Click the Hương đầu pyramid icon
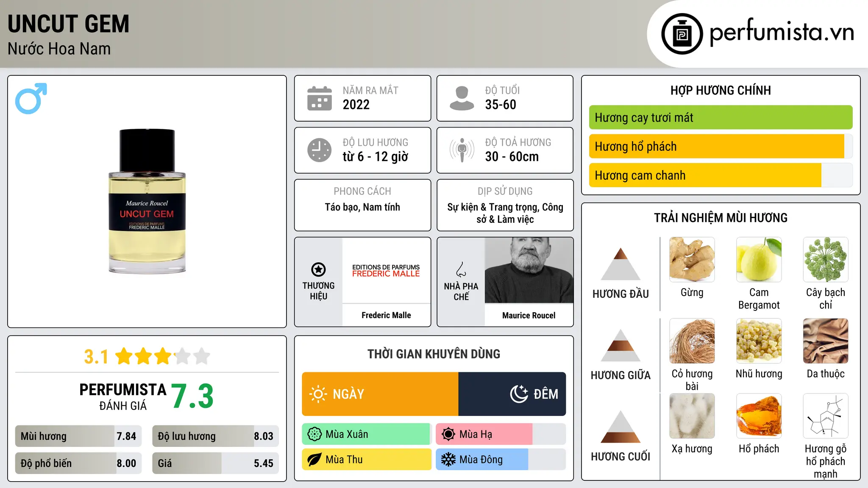This screenshot has height=488, width=868. [x=621, y=264]
